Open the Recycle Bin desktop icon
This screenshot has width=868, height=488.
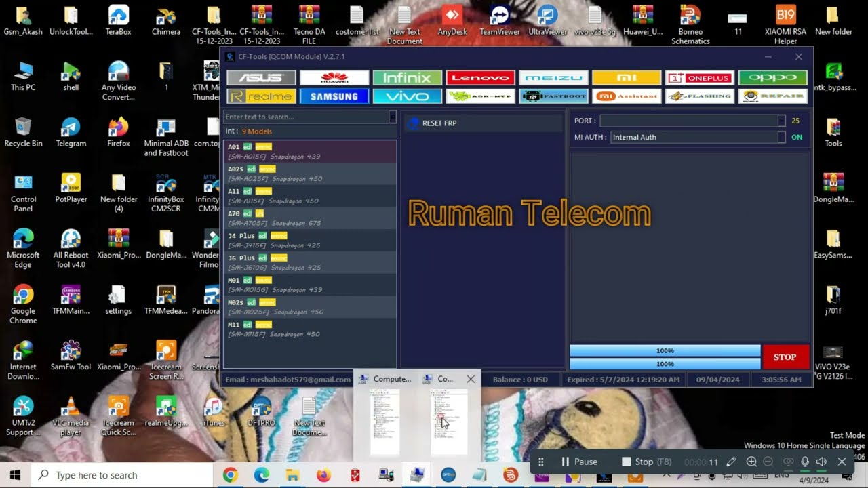(x=23, y=131)
